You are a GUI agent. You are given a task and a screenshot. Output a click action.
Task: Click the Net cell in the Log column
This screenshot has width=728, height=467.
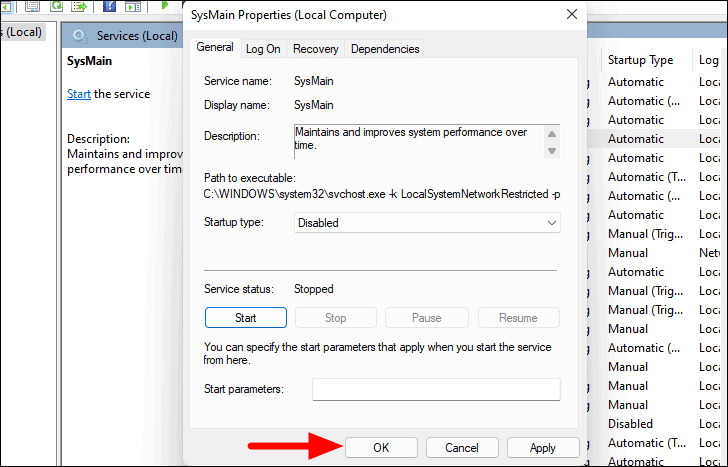709,253
